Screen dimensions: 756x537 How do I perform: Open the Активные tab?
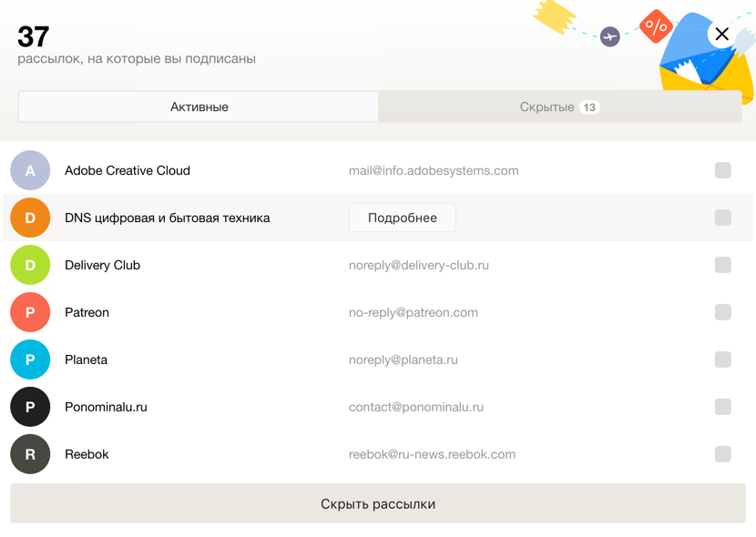199,106
